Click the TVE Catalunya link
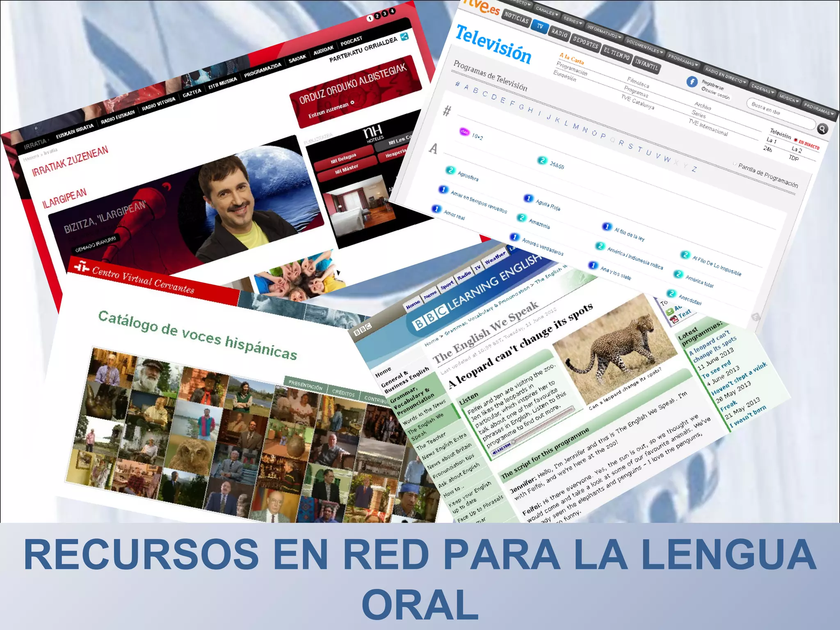The height and width of the screenshot is (630, 840). click(x=637, y=102)
